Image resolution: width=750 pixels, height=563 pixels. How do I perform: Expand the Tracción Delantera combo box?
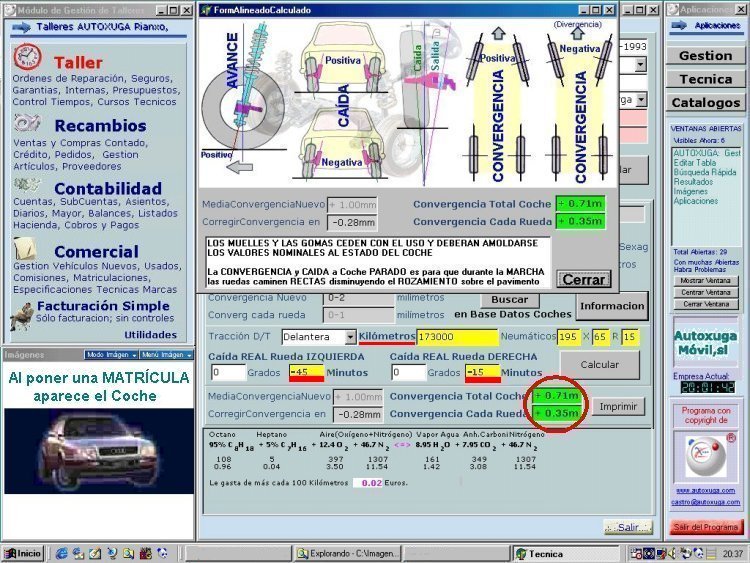pyautogui.click(x=351, y=337)
